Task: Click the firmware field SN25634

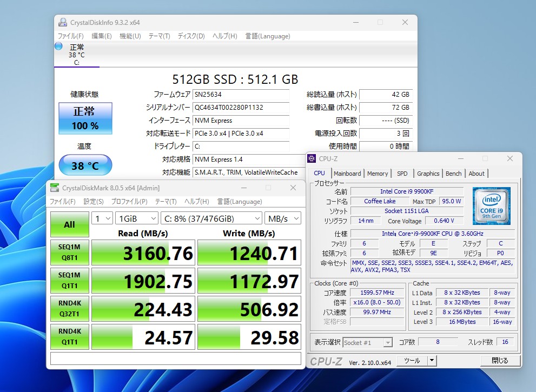Action: (x=241, y=94)
